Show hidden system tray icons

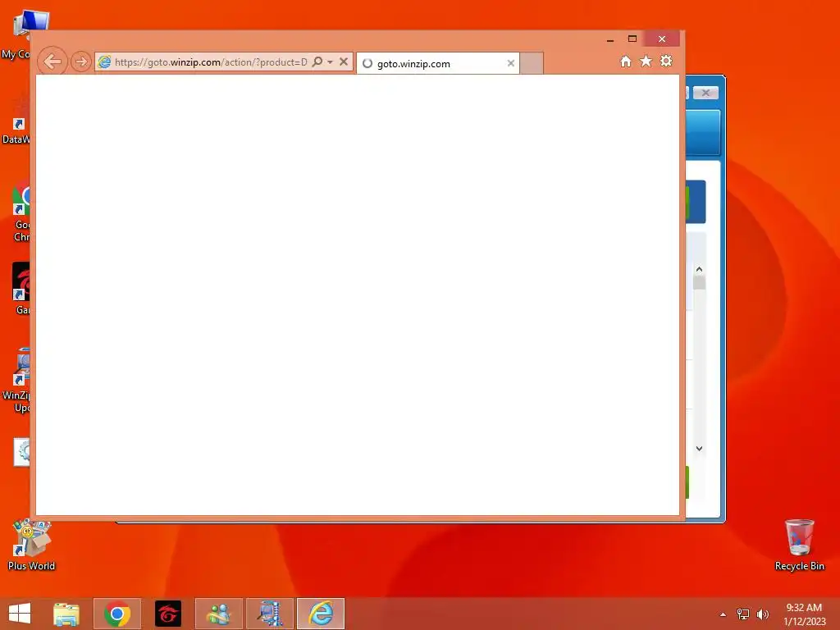point(723,614)
